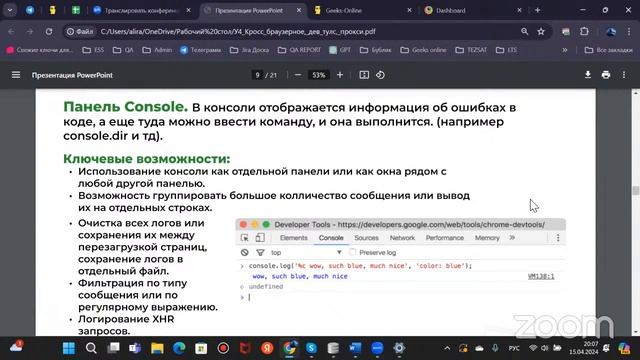Close the Dashboard tab
The height and width of the screenshot is (360, 640).
coord(519,11)
